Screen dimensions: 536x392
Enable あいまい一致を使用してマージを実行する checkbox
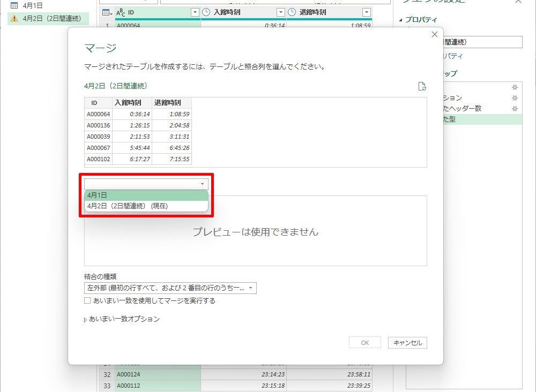coord(87,300)
